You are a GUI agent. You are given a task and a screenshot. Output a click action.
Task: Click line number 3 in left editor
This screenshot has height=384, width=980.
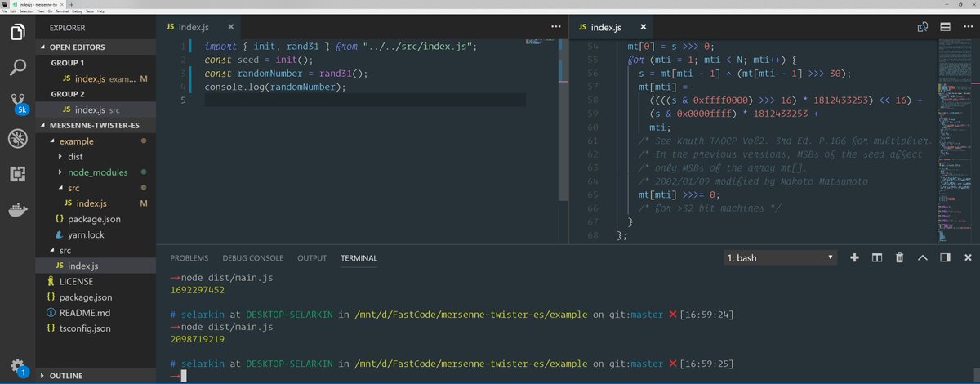point(185,73)
